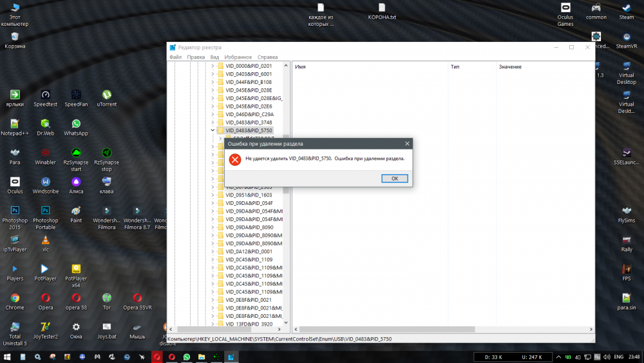Image resolution: width=644 pixels, height=363 pixels.
Task: Expand the VID_0000&PID_0201 node
Action: click(x=213, y=66)
